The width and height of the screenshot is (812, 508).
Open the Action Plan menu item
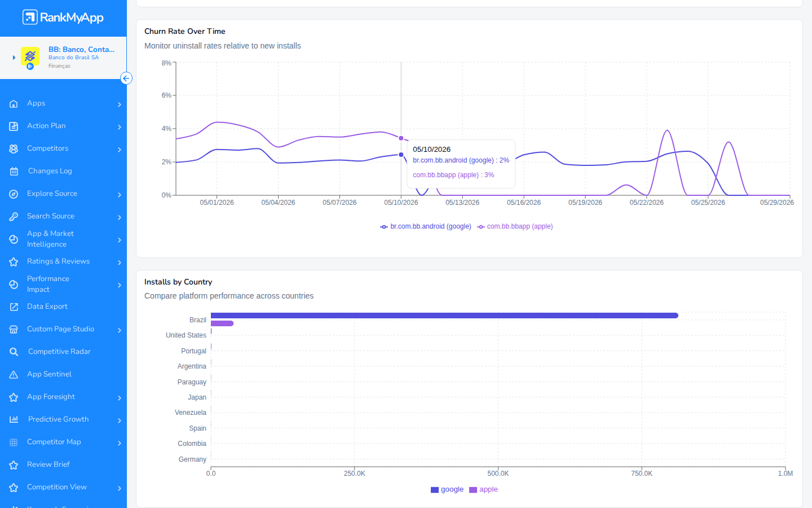[63, 126]
